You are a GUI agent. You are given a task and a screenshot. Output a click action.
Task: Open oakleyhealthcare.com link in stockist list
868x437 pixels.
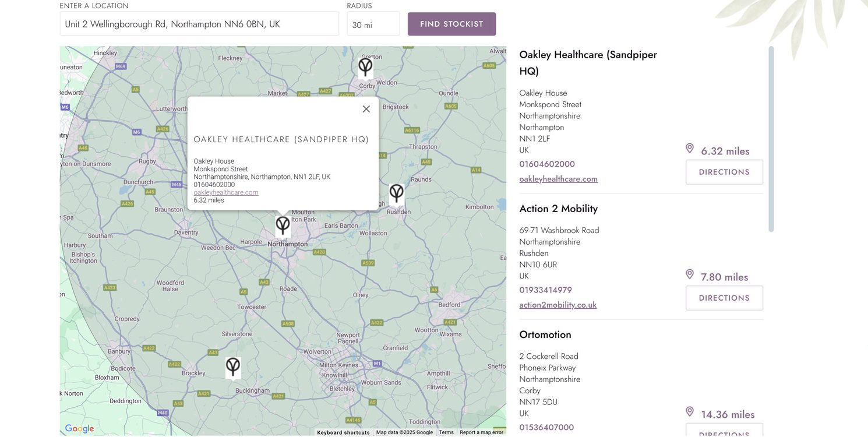tap(558, 179)
